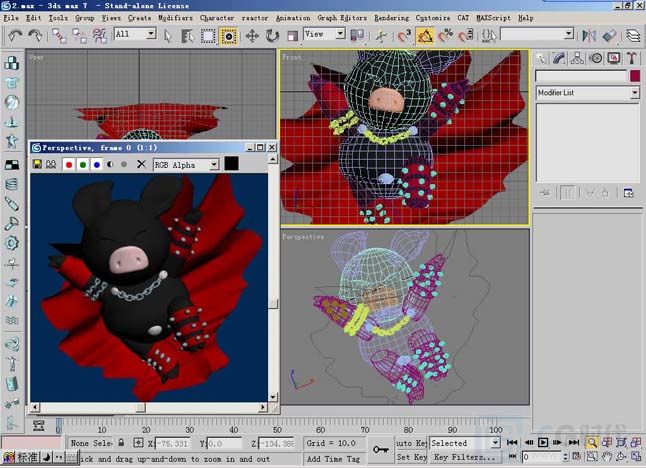Open the selection filter All dropdown
646x468 pixels.
click(x=135, y=33)
